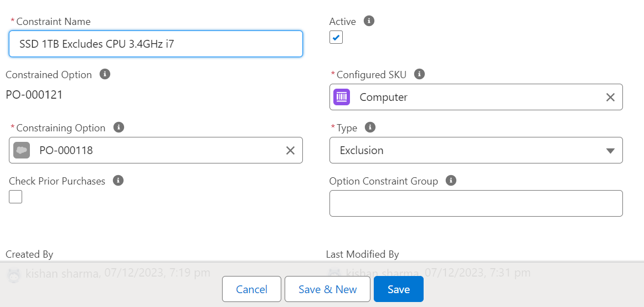
Task: Click the Constraining Option lookup field
Action: pos(161,150)
